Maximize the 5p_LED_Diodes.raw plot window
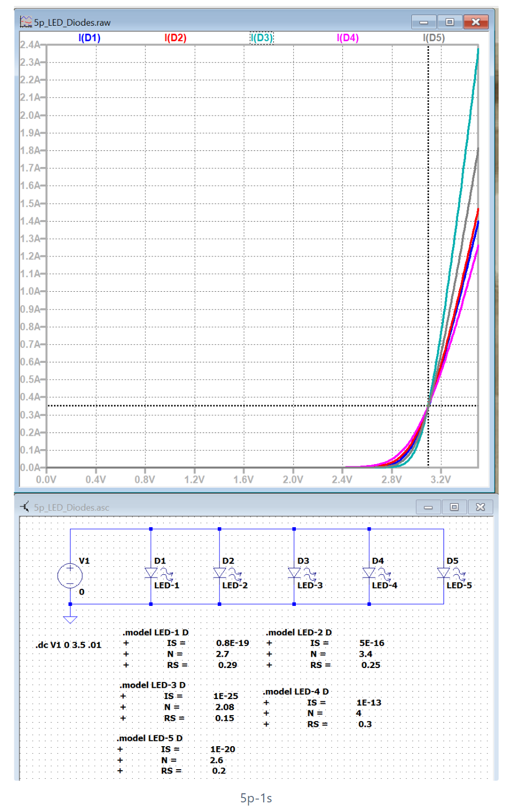 [x=450, y=22]
